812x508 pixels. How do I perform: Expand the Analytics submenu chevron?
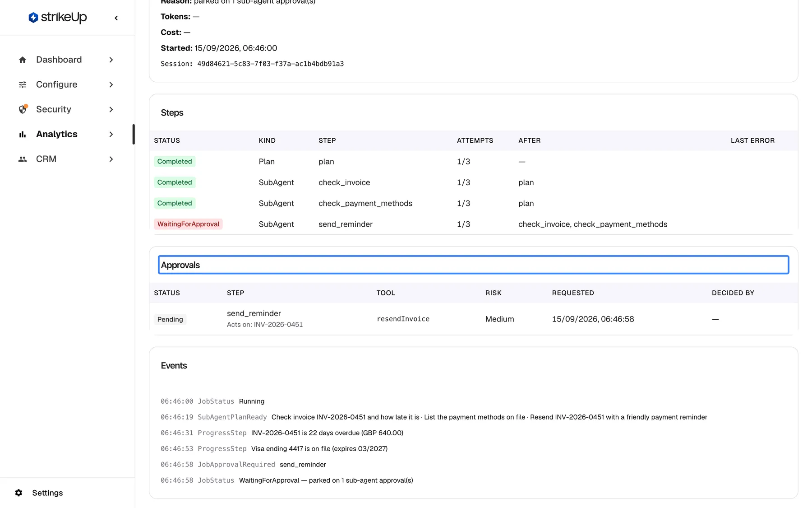[111, 134]
